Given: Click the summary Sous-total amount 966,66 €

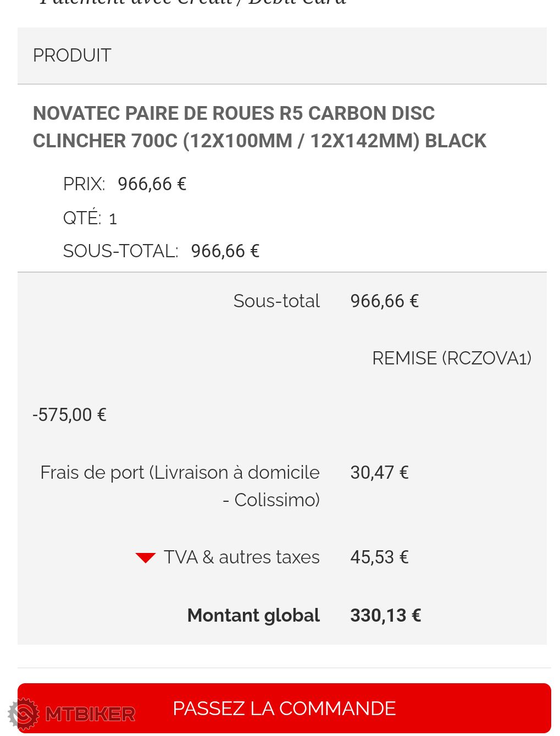Looking at the screenshot, I should (x=384, y=301).
